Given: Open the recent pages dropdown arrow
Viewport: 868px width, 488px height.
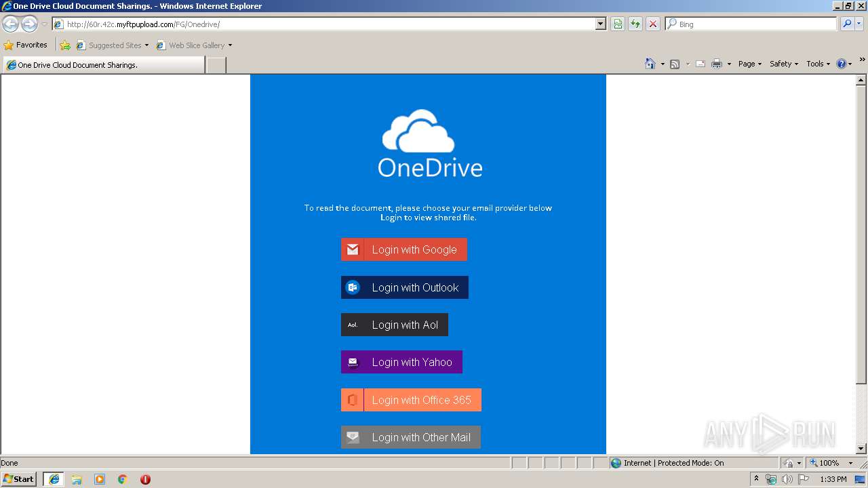Looking at the screenshot, I should point(44,24).
